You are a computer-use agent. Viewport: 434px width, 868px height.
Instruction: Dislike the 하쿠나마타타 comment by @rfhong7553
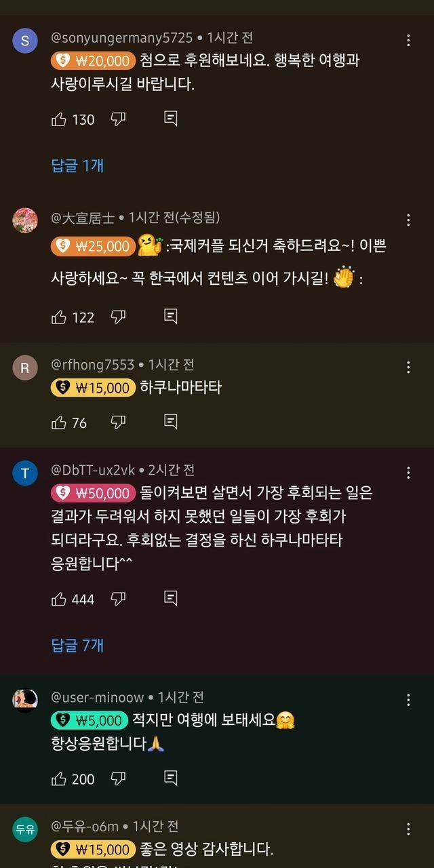(x=118, y=422)
